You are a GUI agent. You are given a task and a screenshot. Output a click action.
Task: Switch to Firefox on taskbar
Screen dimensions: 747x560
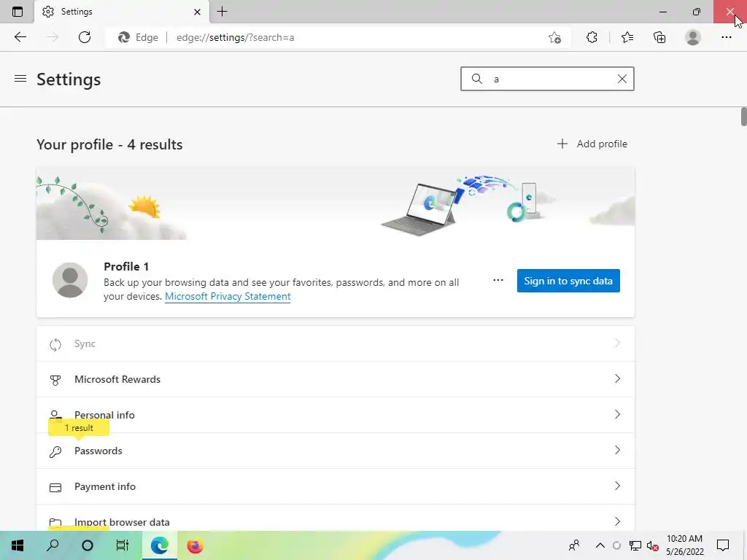pos(195,545)
